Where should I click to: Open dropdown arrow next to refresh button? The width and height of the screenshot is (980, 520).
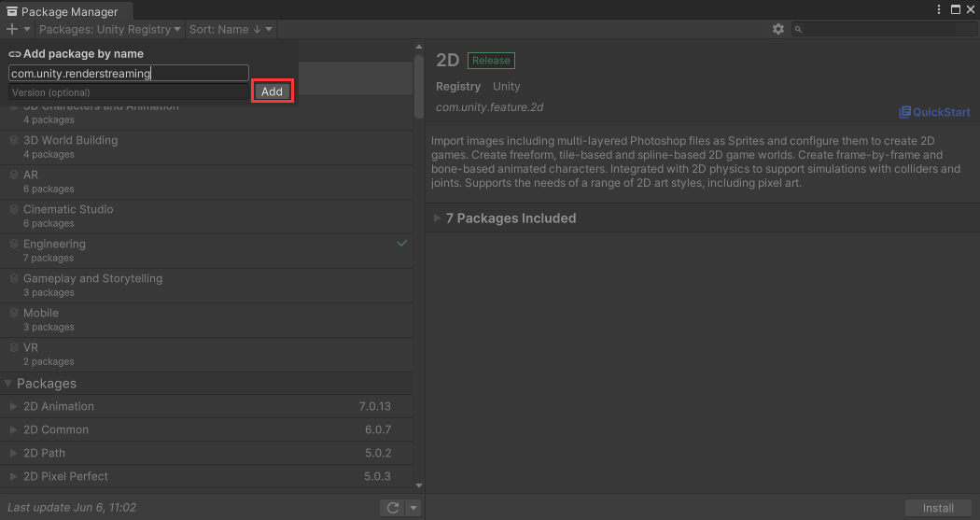tap(413, 508)
